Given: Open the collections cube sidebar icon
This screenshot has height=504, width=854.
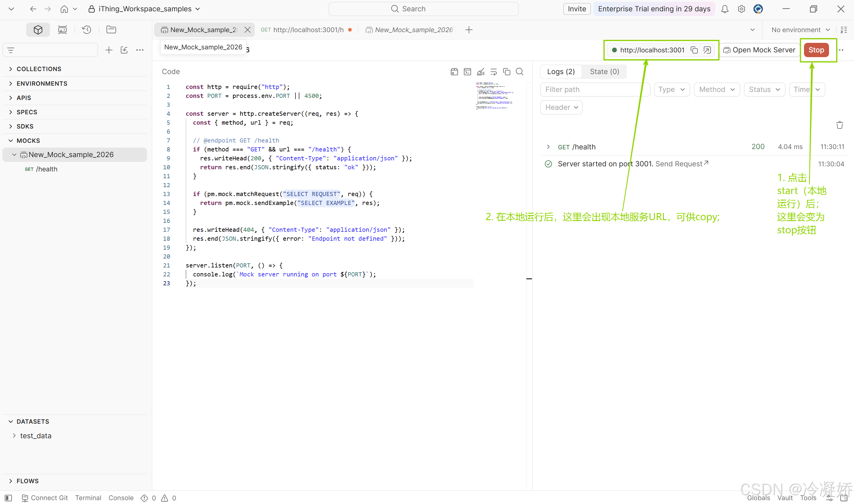Looking at the screenshot, I should tap(38, 30).
